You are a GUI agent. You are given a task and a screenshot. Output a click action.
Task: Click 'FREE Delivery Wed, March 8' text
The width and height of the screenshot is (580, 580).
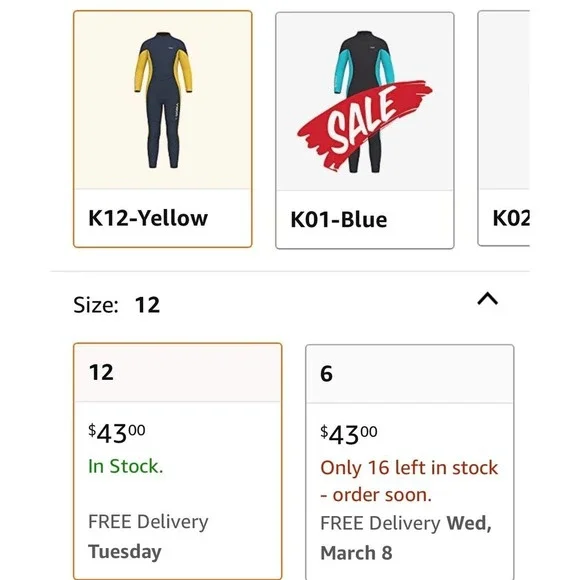(x=406, y=538)
